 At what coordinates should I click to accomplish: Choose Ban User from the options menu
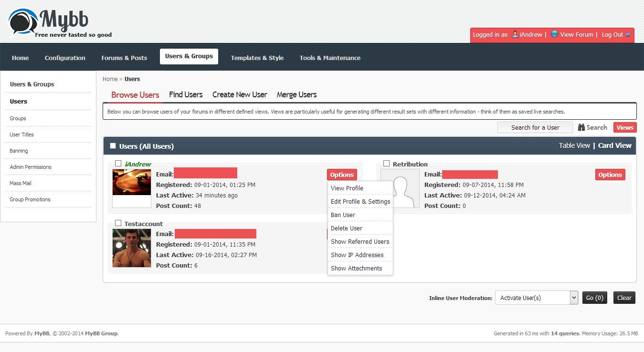(343, 215)
